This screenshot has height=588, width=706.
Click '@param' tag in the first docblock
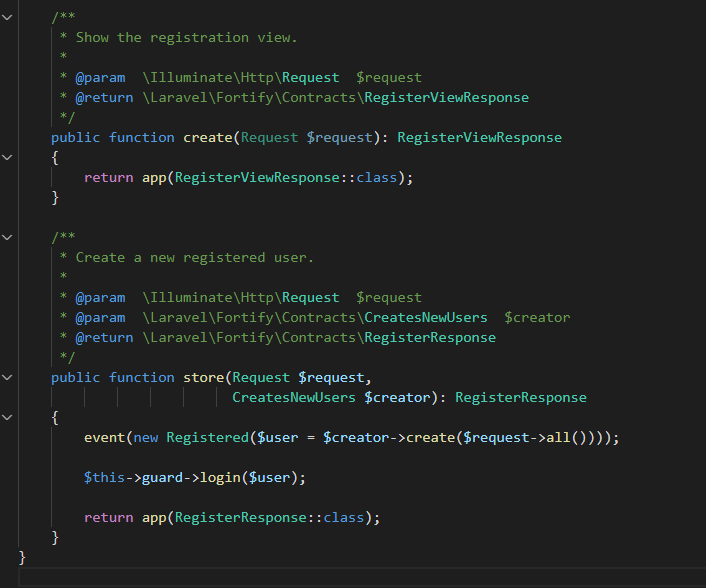coord(100,77)
